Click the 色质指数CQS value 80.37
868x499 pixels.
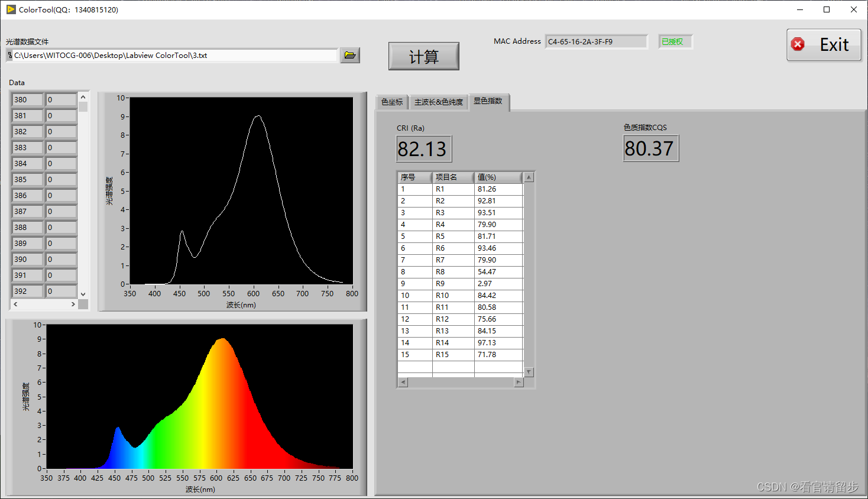650,148
